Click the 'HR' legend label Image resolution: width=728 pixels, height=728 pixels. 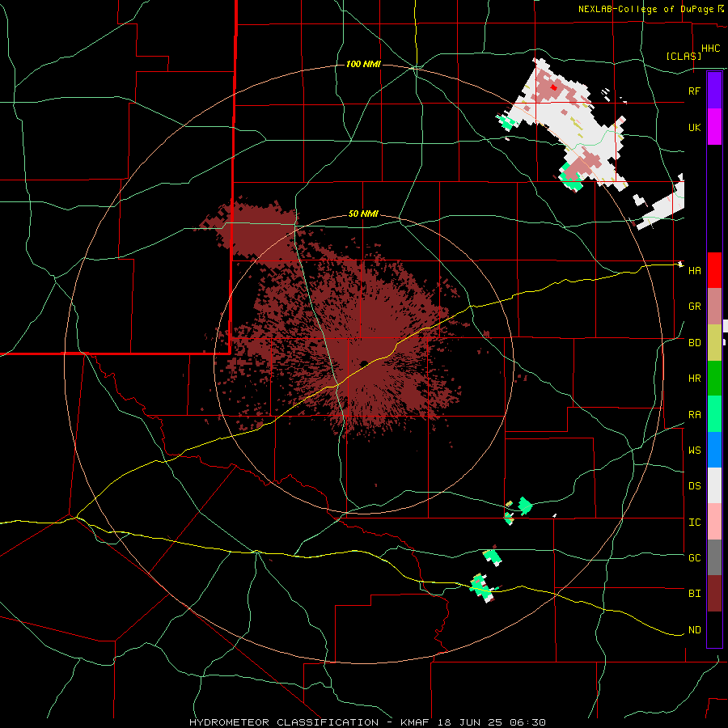(694, 379)
